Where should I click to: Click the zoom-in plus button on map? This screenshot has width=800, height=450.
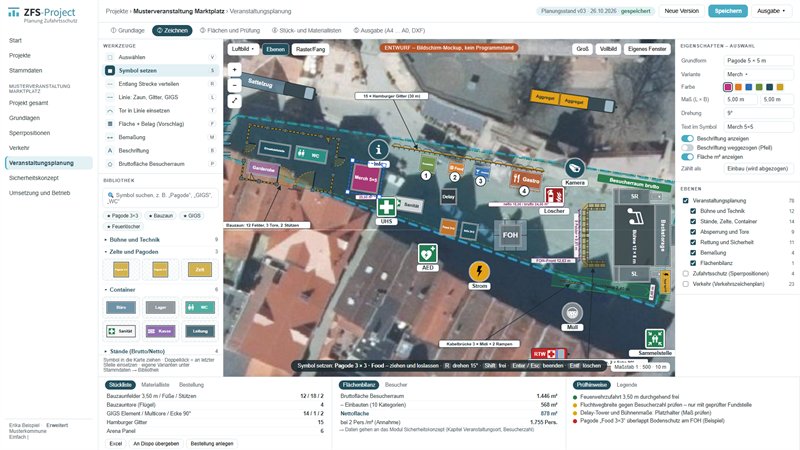234,69
